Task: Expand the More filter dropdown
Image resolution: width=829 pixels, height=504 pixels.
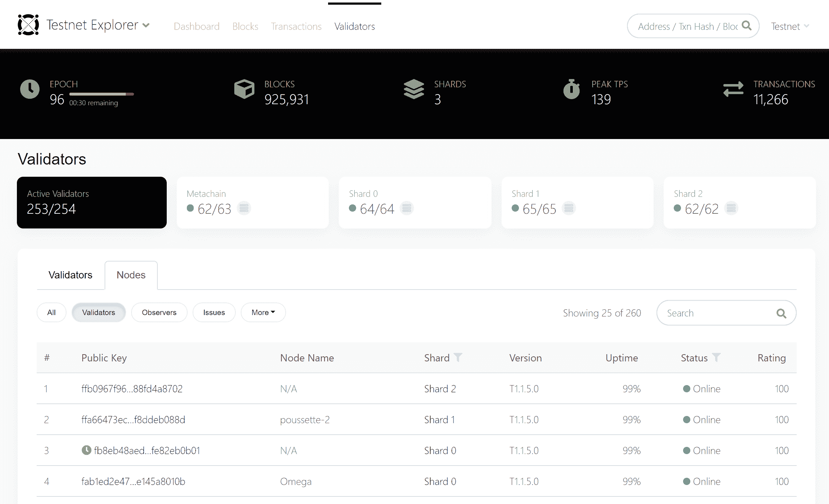Action: point(263,313)
